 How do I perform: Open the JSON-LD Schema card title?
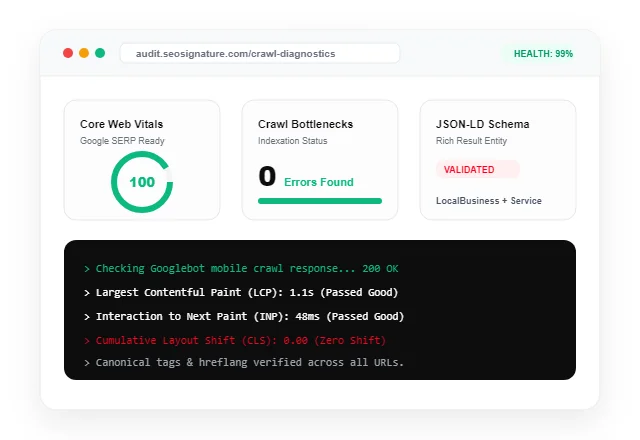(482, 124)
